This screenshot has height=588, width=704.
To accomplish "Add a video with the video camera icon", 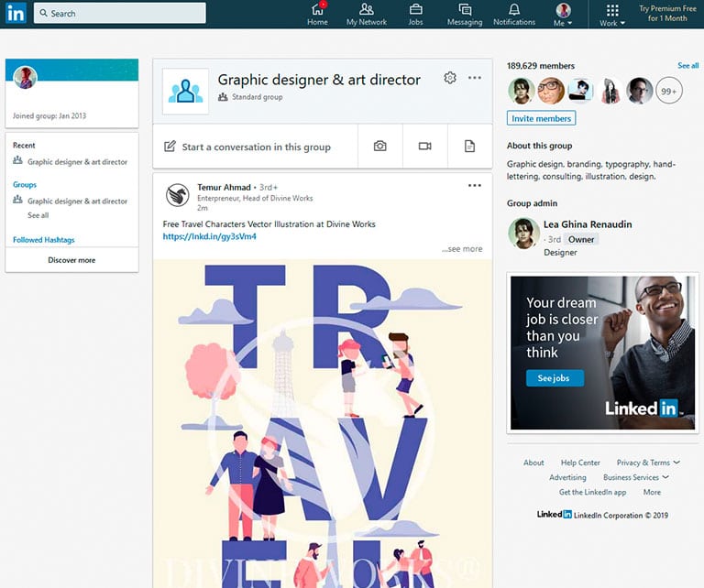I will coord(424,147).
